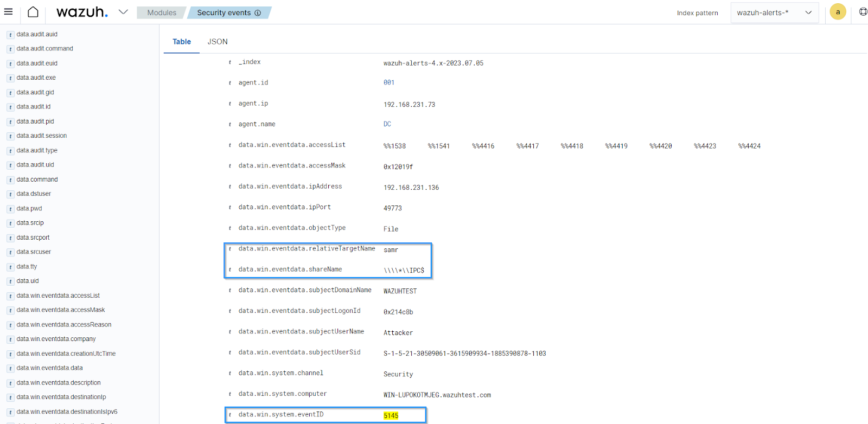The image size is (868, 424).
Task: Switch to the JSON tab
Action: (218, 42)
